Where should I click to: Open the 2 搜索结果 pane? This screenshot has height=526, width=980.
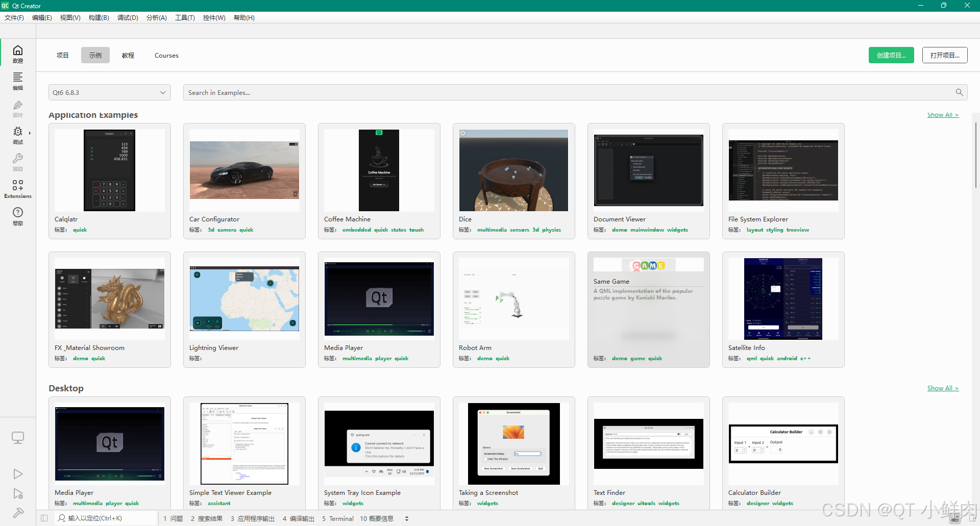[x=207, y=518]
